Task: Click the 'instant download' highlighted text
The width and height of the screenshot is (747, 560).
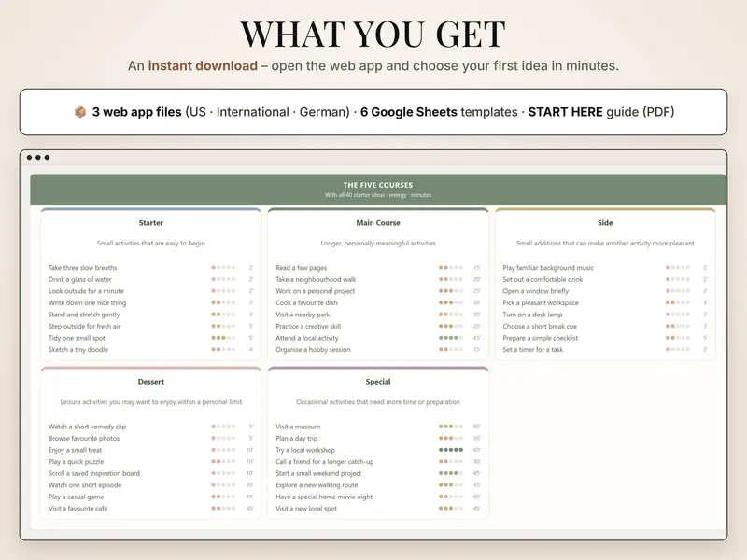Action: pos(203,65)
